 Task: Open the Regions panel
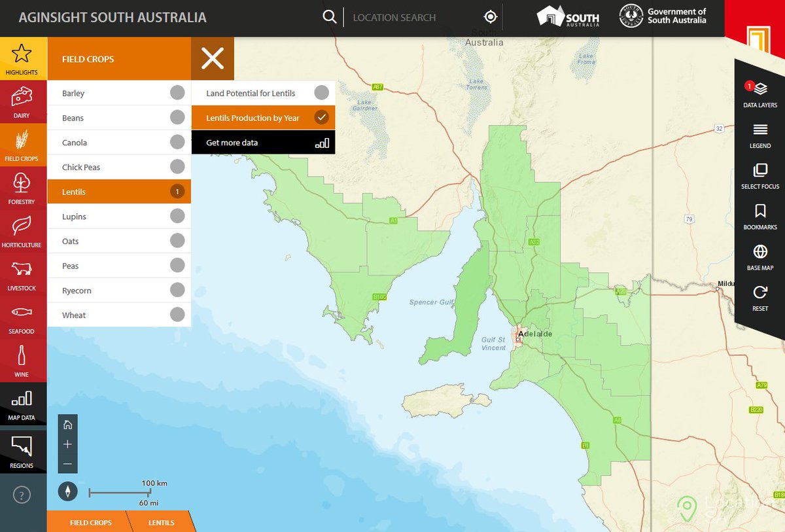coord(23,452)
